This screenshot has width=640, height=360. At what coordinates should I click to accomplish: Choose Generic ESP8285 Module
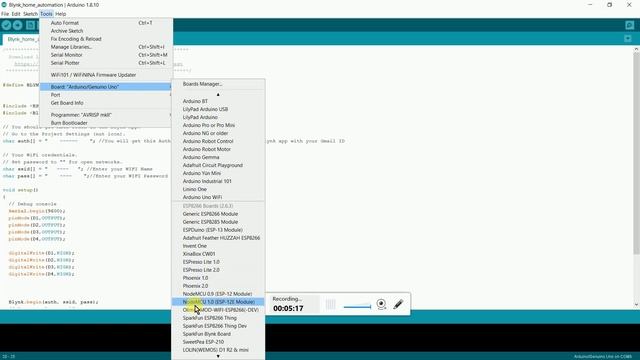[x=218, y=222]
